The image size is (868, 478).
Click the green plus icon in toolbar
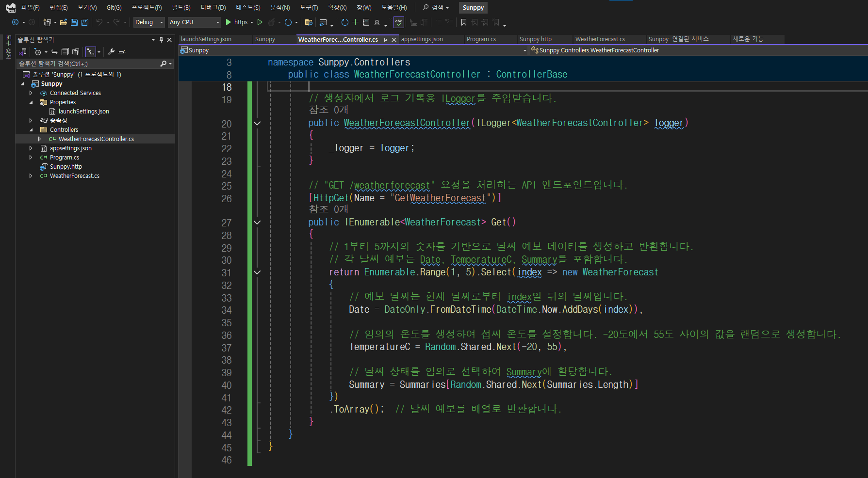(355, 22)
